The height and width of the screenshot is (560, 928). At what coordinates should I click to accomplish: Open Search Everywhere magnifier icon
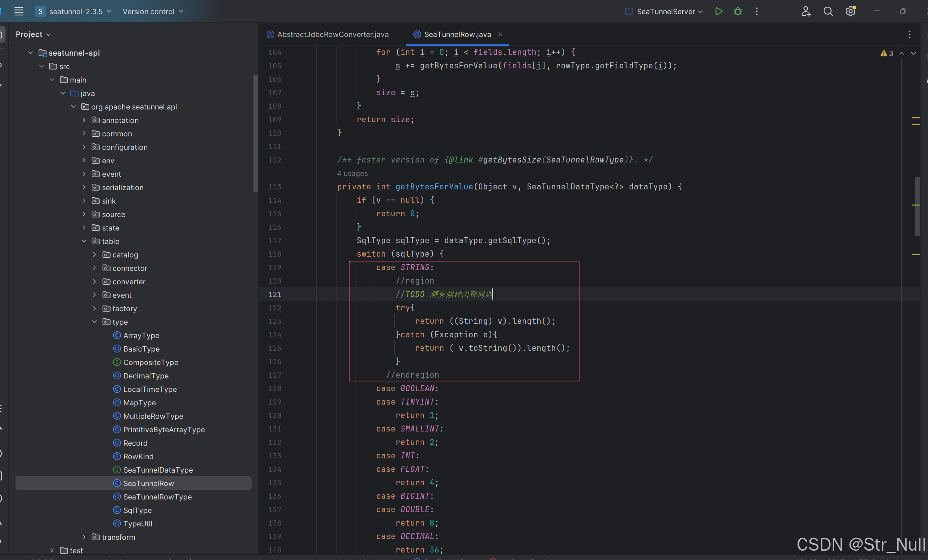pos(828,11)
